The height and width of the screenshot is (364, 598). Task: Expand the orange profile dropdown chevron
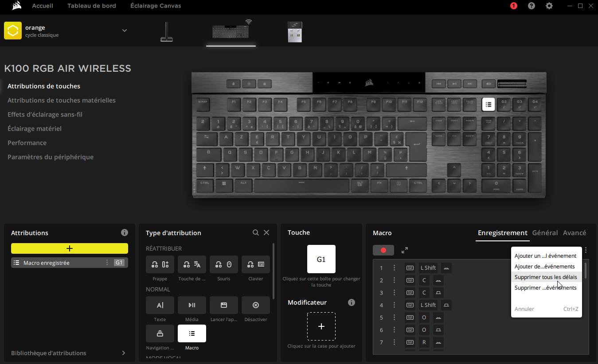pyautogui.click(x=125, y=31)
